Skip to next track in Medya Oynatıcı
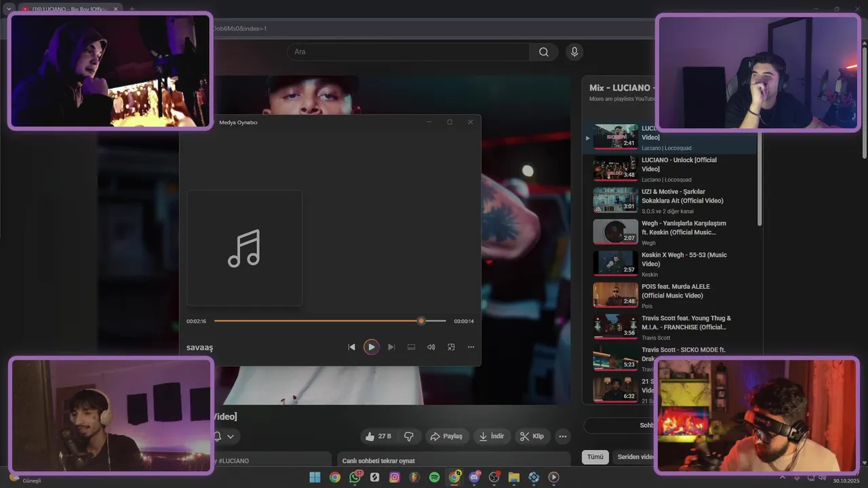Image resolution: width=868 pixels, height=488 pixels. 391,347
